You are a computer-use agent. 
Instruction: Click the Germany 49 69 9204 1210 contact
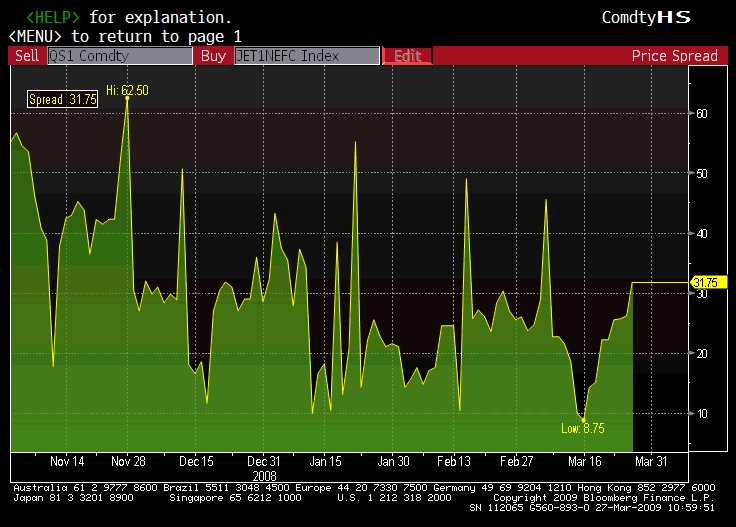point(502,488)
